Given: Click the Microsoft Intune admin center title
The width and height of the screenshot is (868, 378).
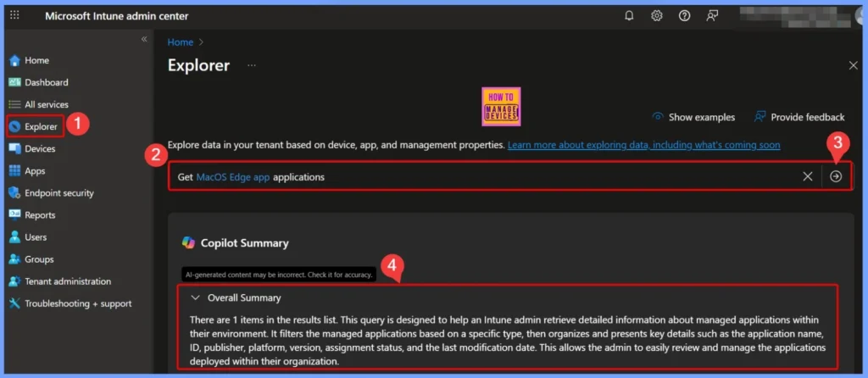Looking at the screenshot, I should pos(117,16).
